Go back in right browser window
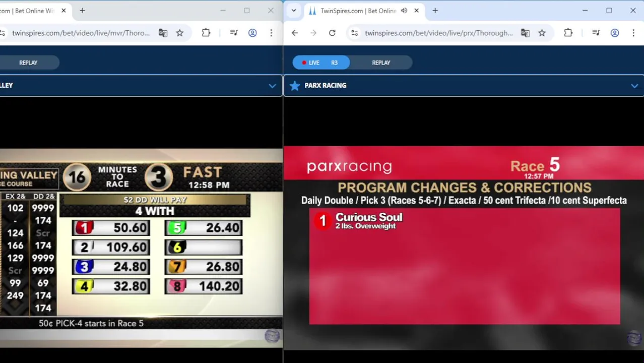 (295, 33)
